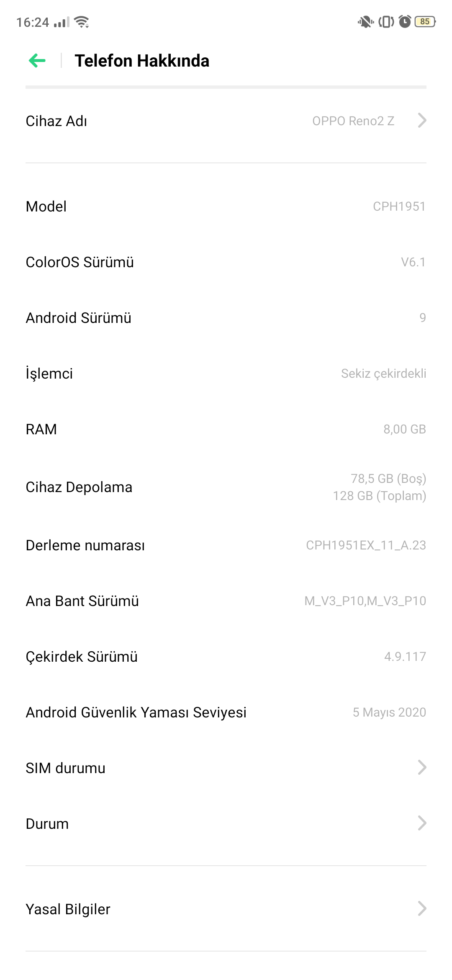The width and height of the screenshot is (452, 980).
Task: Tap the vibrate mode status icon
Action: point(386,21)
